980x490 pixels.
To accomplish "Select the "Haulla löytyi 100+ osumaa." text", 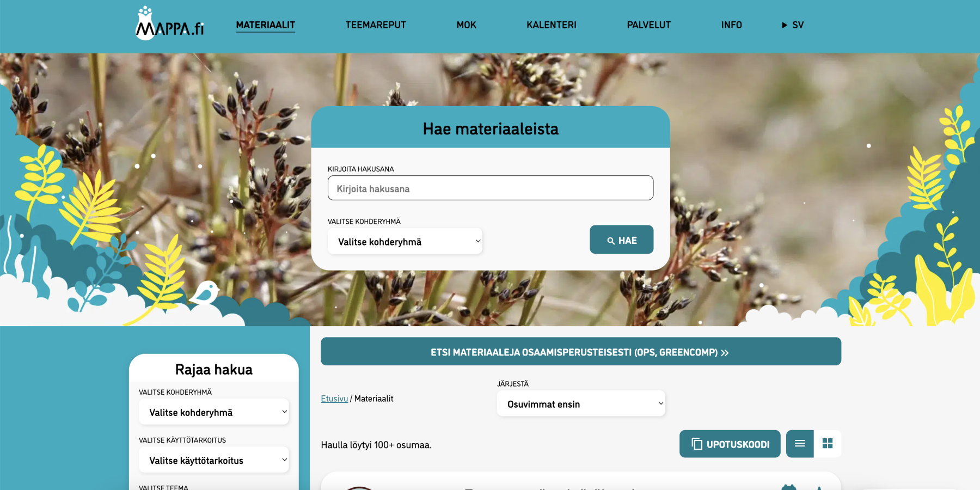I will click(x=376, y=445).
